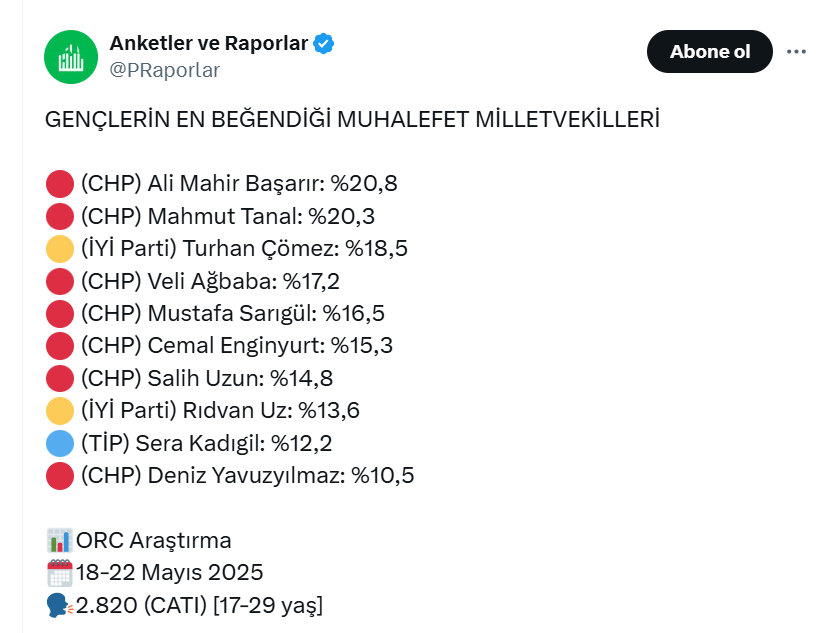Click the ORC Araştırma text

point(154,541)
